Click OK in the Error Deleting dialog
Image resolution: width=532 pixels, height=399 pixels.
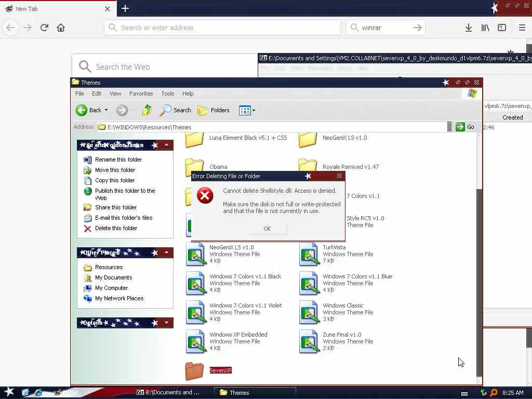(x=267, y=229)
